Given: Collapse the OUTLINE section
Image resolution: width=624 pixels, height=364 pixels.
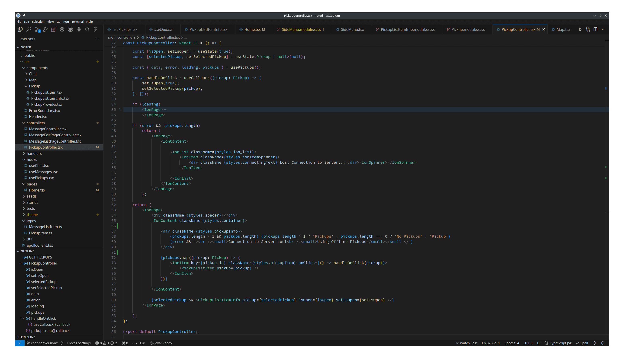Looking at the screenshot, I should click(27, 251).
